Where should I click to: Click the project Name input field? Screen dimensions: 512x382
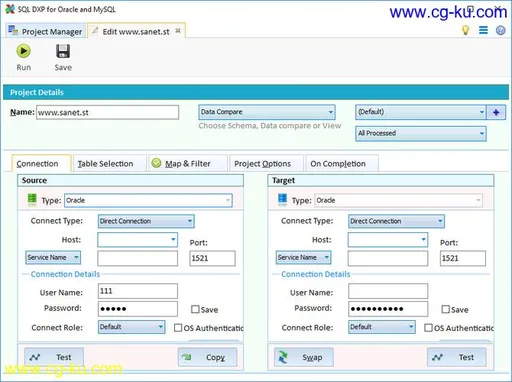coord(107,112)
